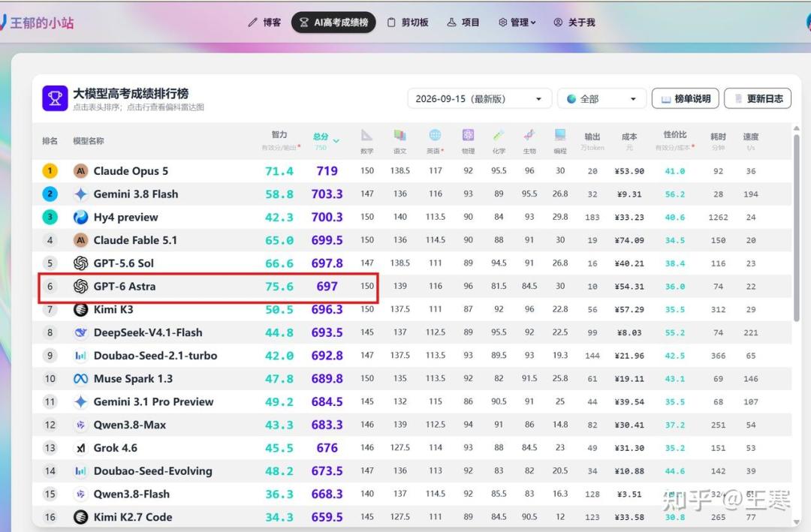Open the GPT-6 Astra row

coord(412,287)
